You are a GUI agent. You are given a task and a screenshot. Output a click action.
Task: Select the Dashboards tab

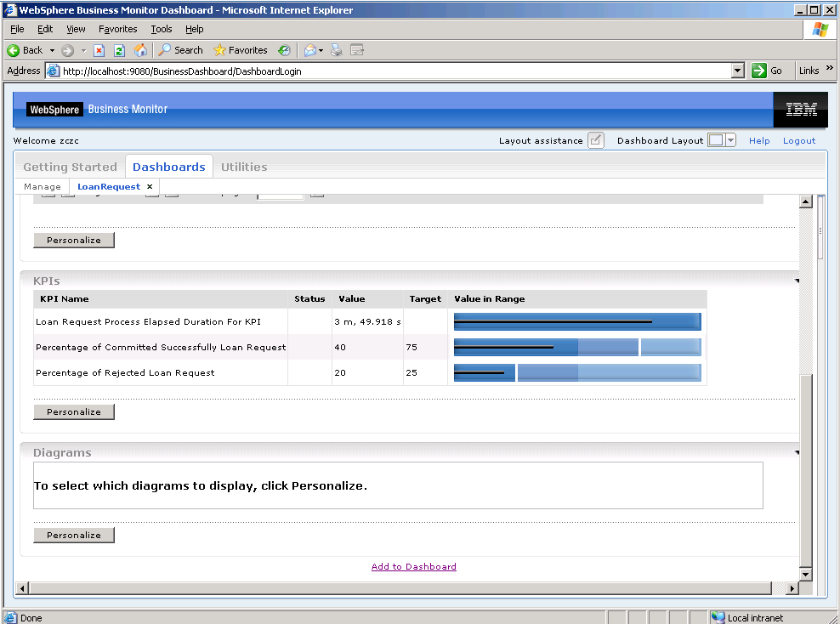(169, 167)
